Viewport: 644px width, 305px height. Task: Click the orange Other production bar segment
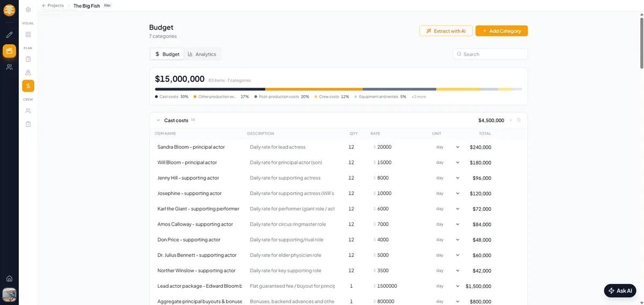tap(314, 89)
